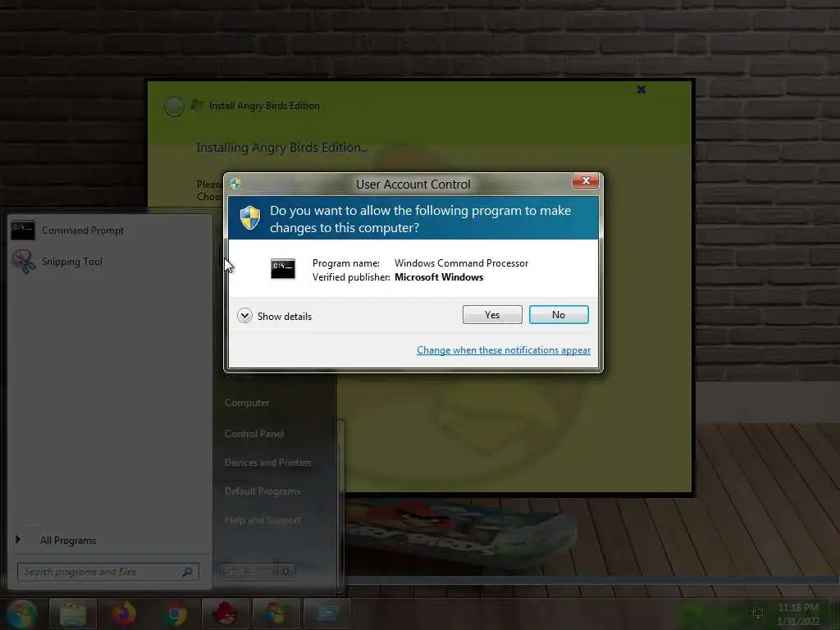This screenshot has height=630, width=840.
Task: Open Computer from Start menu
Action: point(246,402)
